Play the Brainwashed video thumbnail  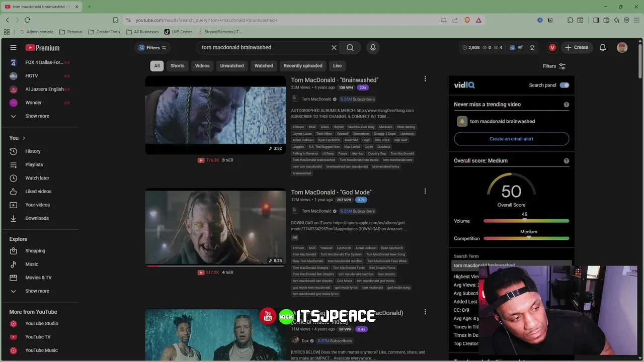point(215,115)
